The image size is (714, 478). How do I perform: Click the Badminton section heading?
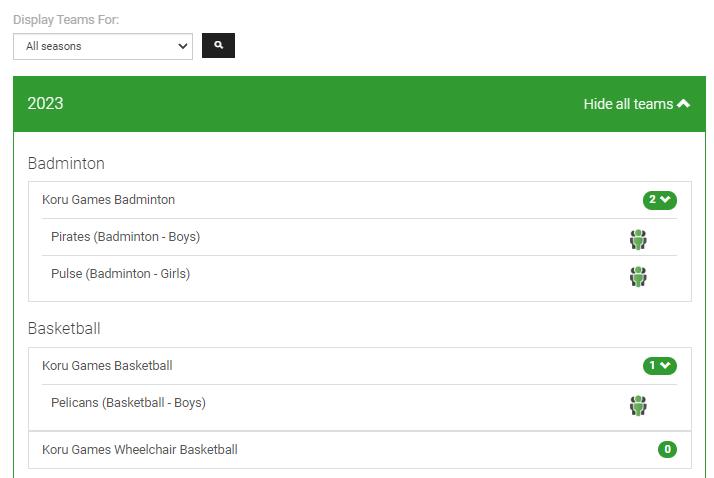[66, 163]
